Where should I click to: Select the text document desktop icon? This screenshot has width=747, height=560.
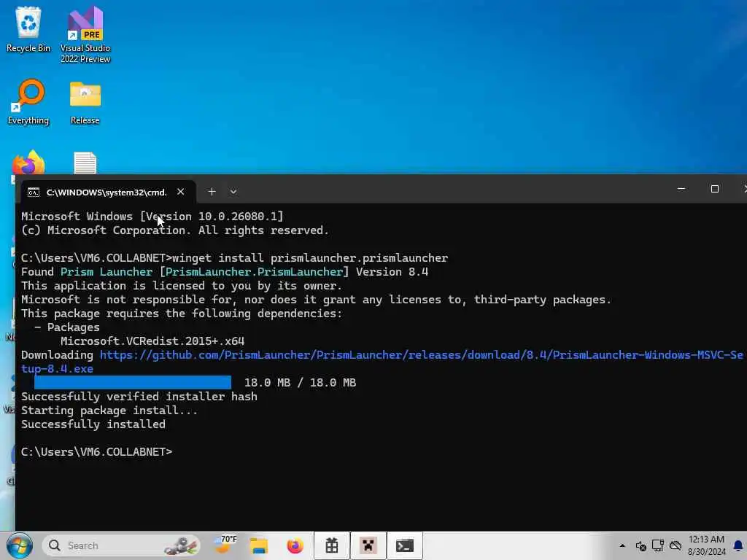coord(85,163)
